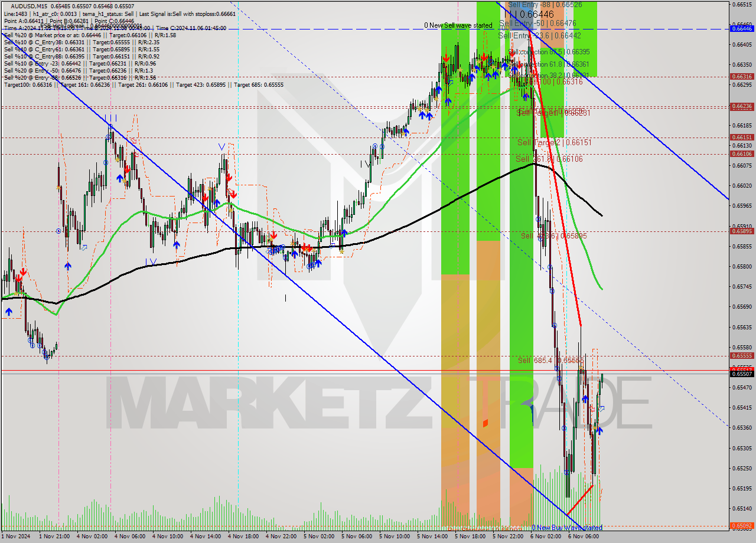Click the 'Sell %10 @ Entry -23' row
Image resolution: width=756 pixels, height=543 pixels.
pyautogui.click(x=80, y=63)
